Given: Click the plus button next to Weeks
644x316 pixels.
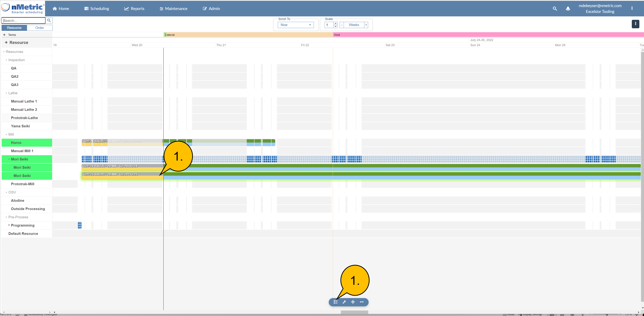Looking at the screenshot, I should 366,25.
